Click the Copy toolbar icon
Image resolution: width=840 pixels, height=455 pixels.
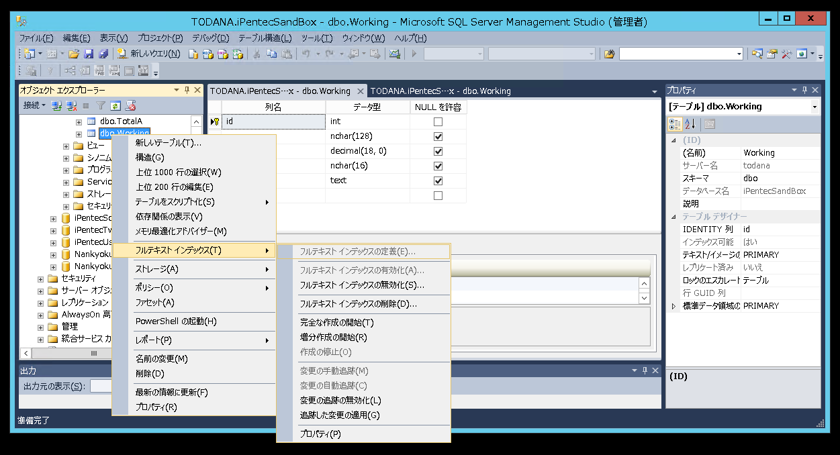[x=272, y=54]
